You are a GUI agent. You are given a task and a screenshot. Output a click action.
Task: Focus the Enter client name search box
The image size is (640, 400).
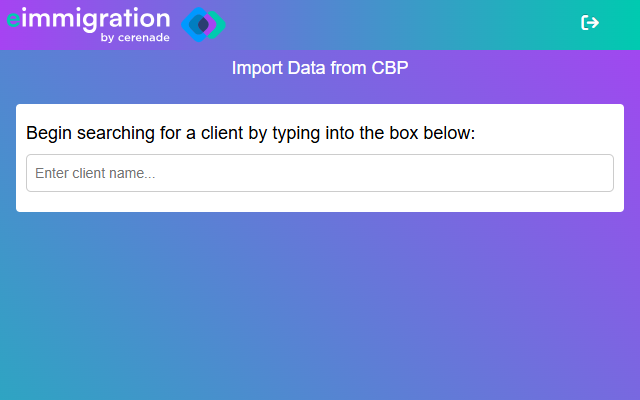[320, 173]
